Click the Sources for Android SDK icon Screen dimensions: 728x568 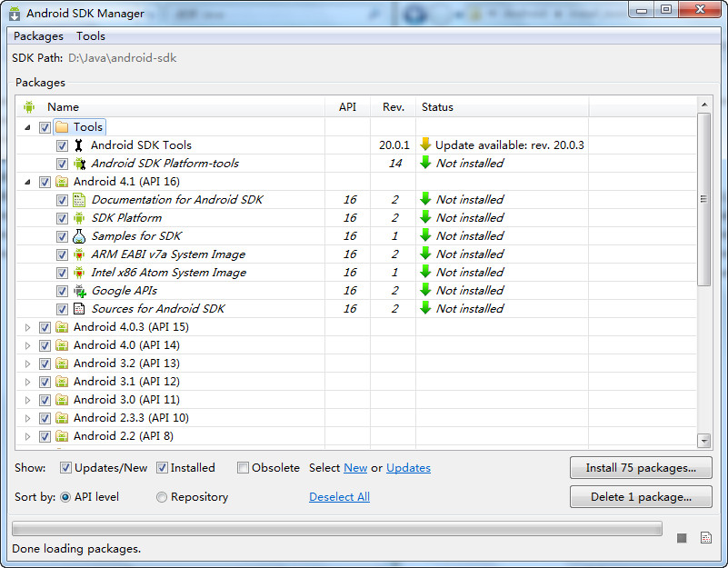click(x=79, y=309)
